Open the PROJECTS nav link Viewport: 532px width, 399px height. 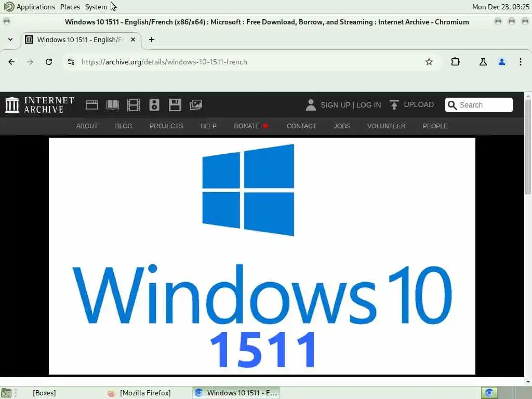click(166, 126)
